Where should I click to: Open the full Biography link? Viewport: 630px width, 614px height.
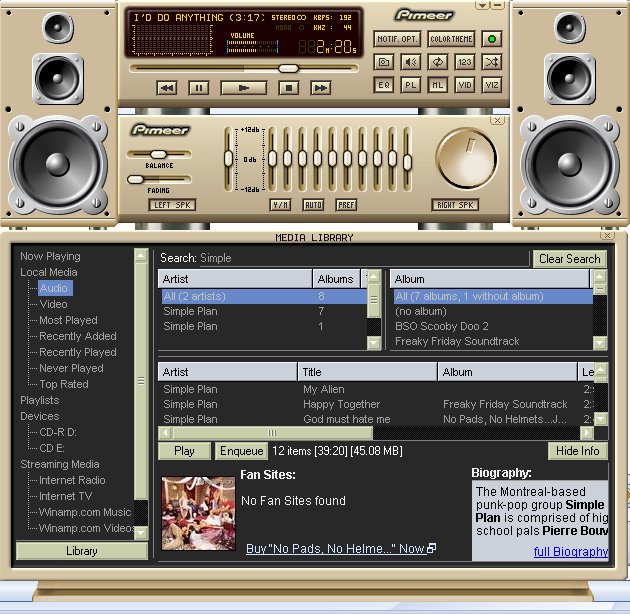pyautogui.click(x=571, y=551)
